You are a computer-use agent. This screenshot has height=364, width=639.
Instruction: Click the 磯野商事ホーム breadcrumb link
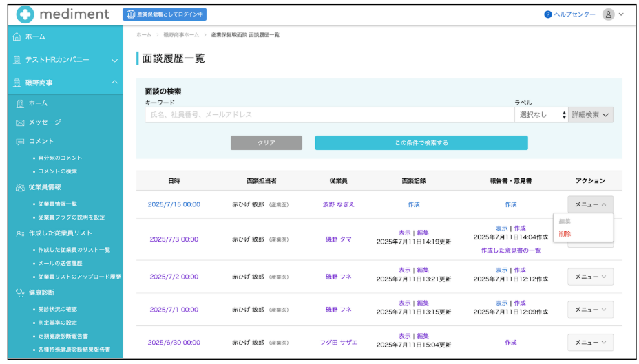tap(181, 35)
